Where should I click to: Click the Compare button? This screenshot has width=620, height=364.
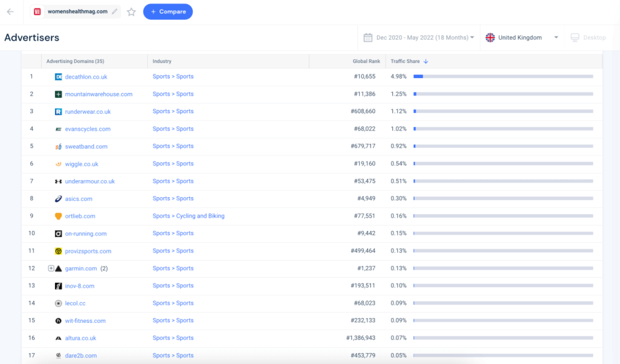(x=168, y=11)
